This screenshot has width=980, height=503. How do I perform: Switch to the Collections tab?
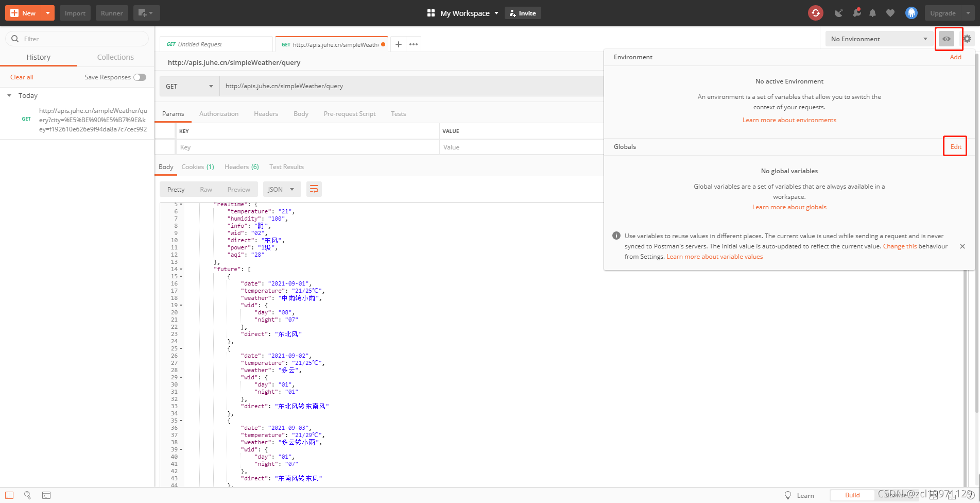[x=115, y=57]
